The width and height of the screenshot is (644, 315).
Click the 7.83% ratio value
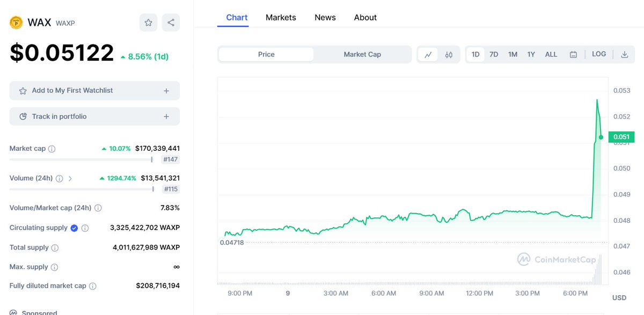pyautogui.click(x=169, y=208)
